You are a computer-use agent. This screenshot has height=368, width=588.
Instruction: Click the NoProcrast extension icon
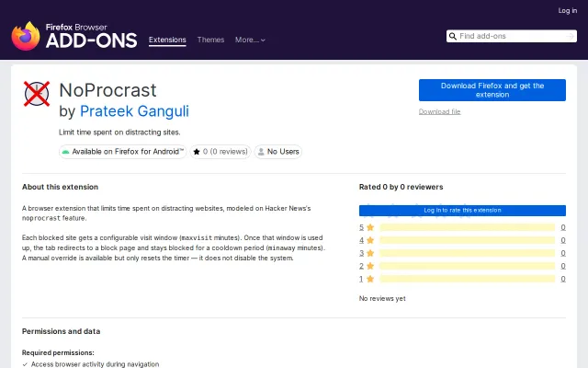[37, 94]
